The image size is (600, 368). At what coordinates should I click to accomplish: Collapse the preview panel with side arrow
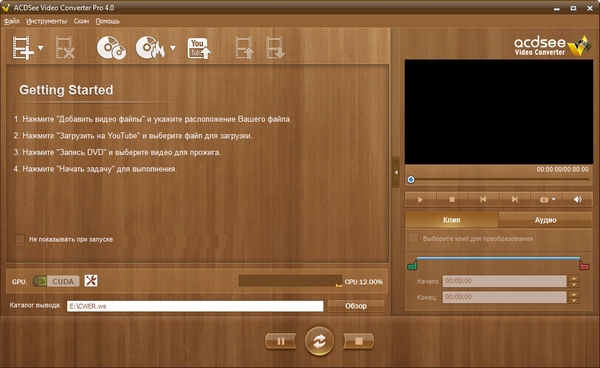(396, 173)
